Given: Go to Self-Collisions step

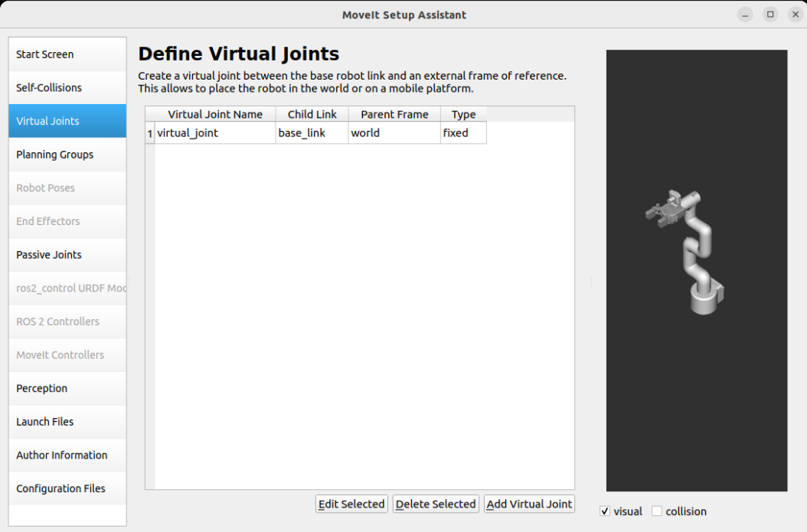Looking at the screenshot, I should [x=67, y=88].
